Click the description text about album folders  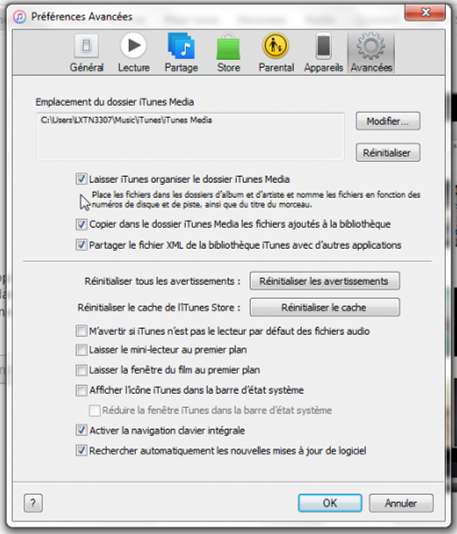tap(256, 200)
